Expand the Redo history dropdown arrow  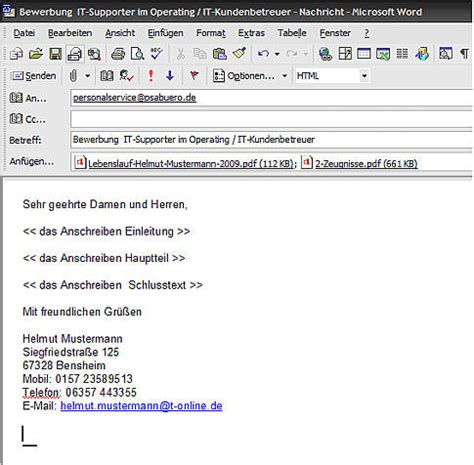tap(305, 54)
